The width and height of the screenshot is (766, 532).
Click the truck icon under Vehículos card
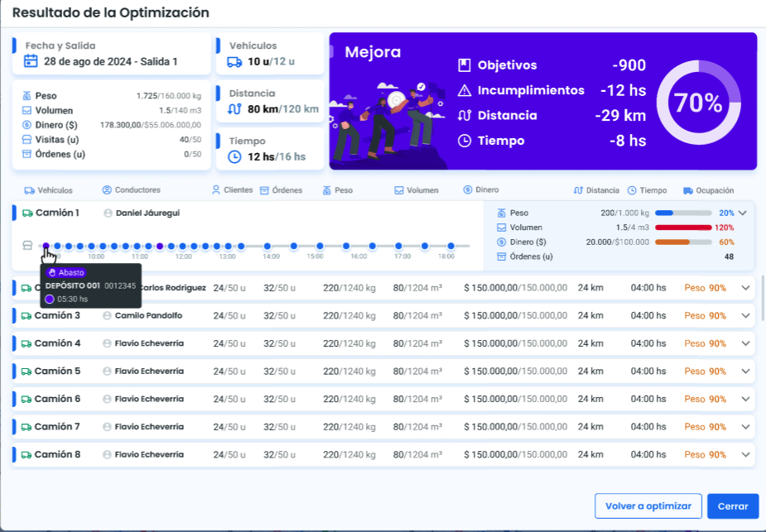[x=234, y=62]
